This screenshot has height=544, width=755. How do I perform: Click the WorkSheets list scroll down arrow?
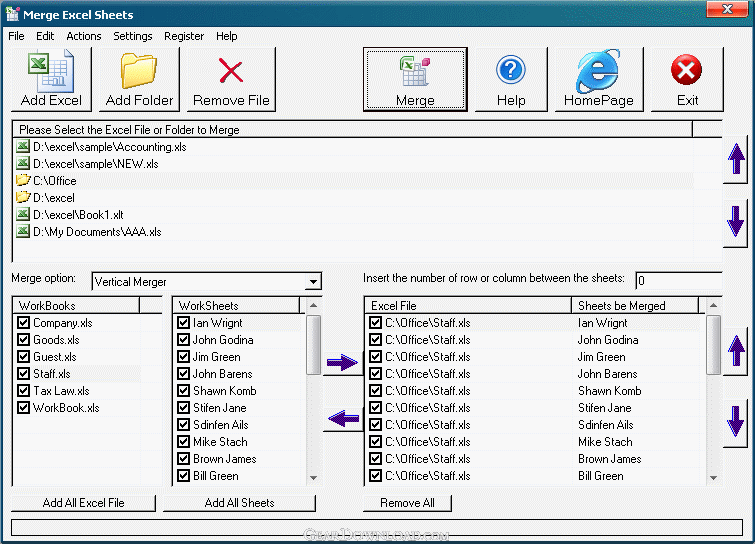[x=313, y=478]
